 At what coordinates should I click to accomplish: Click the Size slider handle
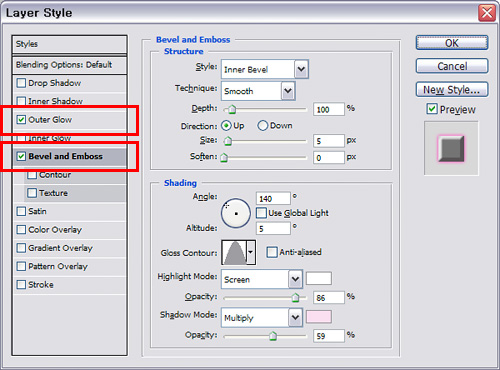click(228, 141)
